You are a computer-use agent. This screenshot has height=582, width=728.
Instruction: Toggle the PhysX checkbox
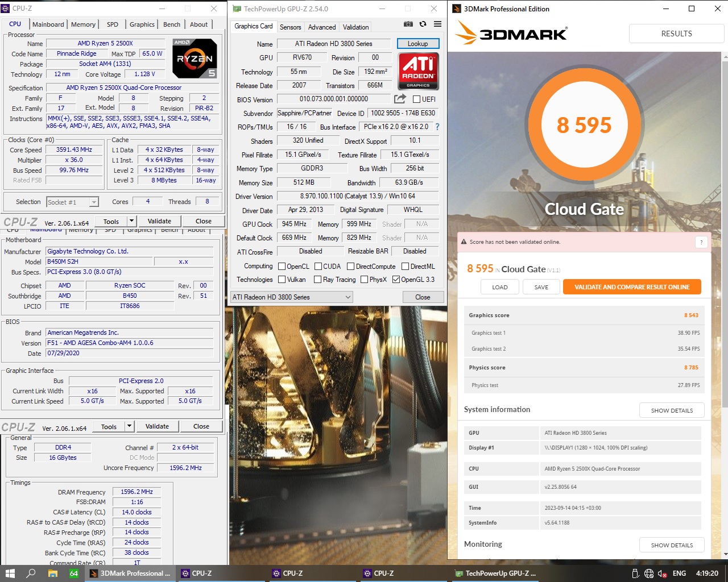(x=364, y=279)
